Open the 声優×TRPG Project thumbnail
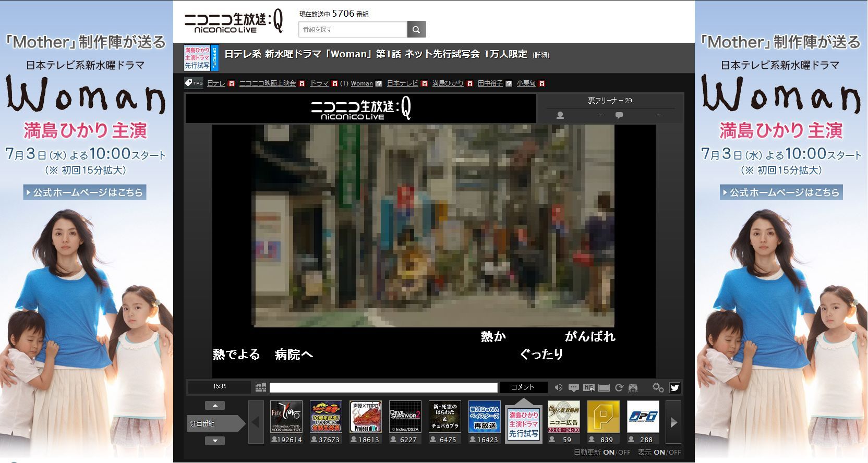Image resolution: width=868 pixels, height=463 pixels. tap(366, 417)
